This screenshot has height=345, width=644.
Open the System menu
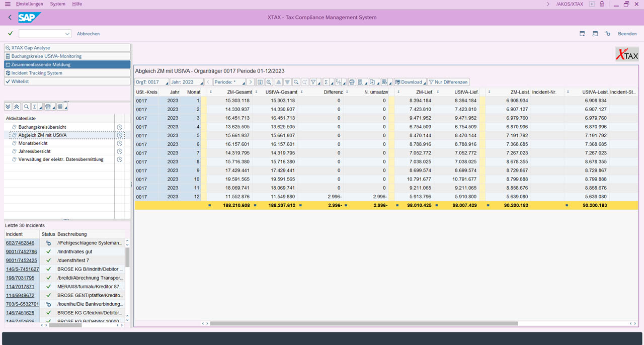[x=58, y=4]
